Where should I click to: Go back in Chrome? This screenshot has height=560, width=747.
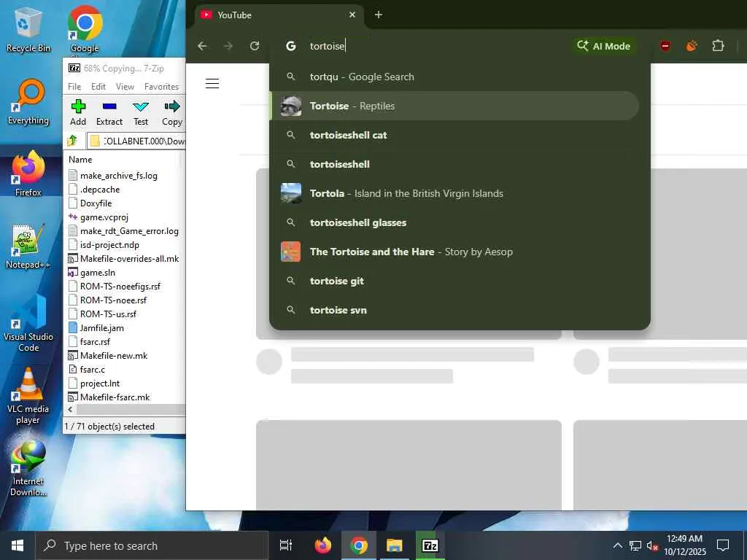pyautogui.click(x=203, y=46)
